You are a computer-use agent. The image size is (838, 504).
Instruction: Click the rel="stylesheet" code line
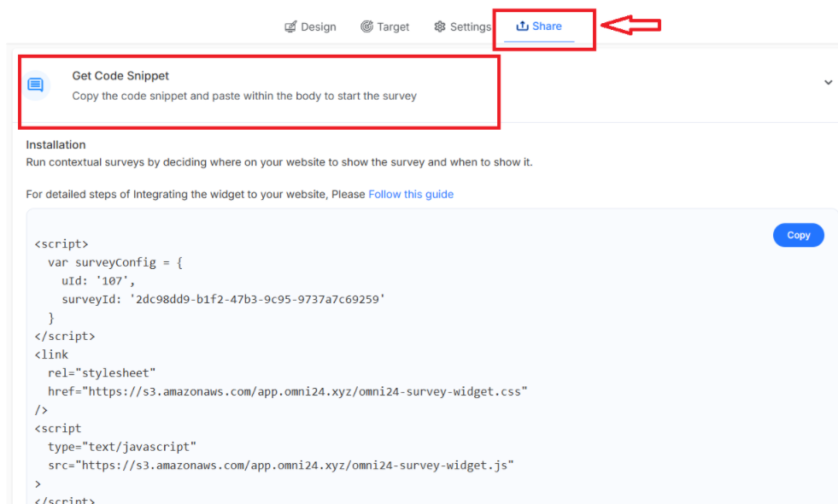tap(102, 373)
